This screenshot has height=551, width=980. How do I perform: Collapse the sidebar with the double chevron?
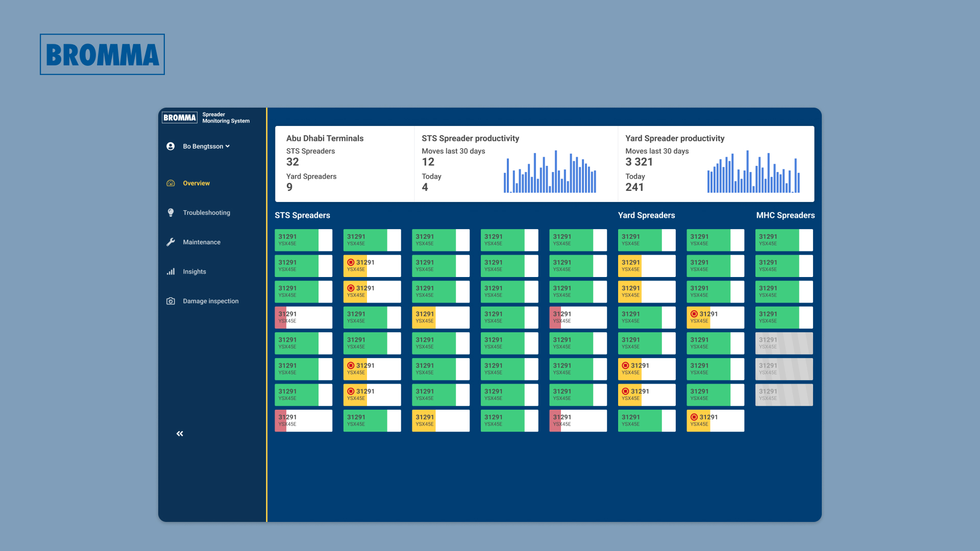click(x=180, y=434)
